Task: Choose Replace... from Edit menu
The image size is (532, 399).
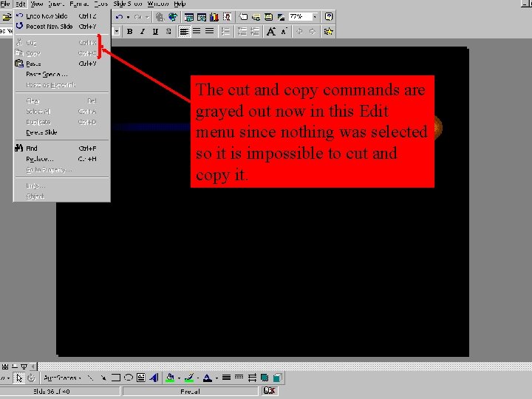Action: point(62,159)
